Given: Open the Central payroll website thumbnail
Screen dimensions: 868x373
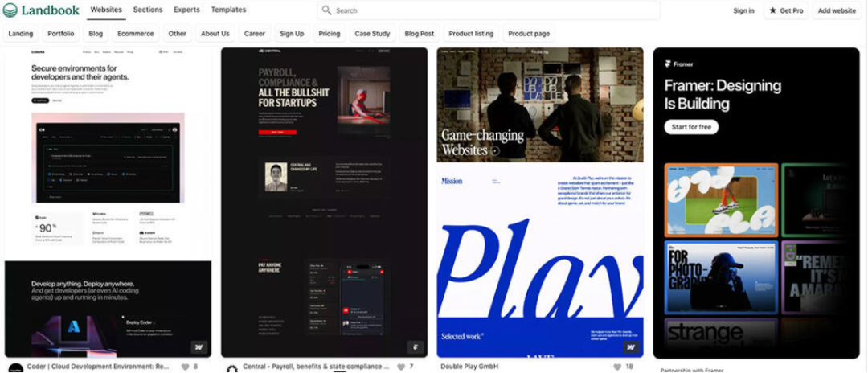Looking at the screenshot, I should [x=325, y=203].
